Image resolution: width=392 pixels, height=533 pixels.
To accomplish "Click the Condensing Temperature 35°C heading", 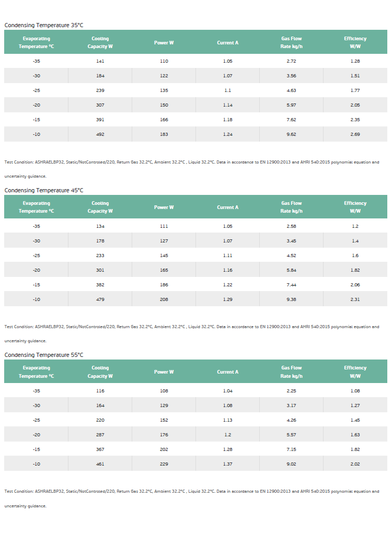I will 44,25.
